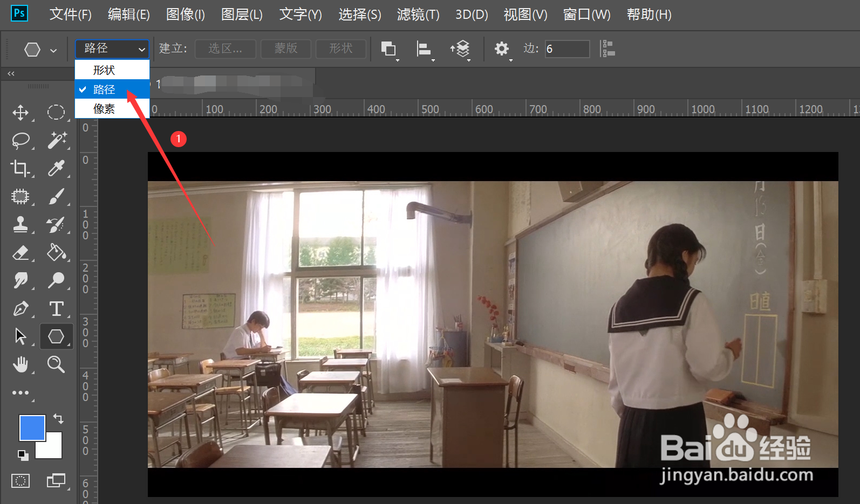The height and width of the screenshot is (504, 860).
Task: Select the Spot Healing patch tool
Action: pos(21,196)
